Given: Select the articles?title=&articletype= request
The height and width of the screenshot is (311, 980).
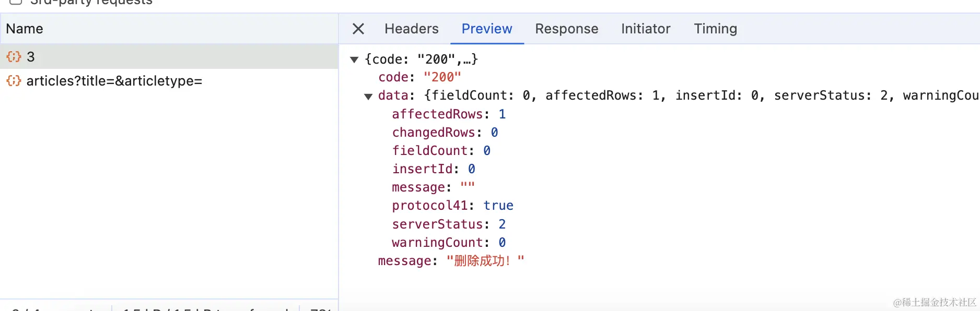Looking at the screenshot, I should click(x=169, y=81).
